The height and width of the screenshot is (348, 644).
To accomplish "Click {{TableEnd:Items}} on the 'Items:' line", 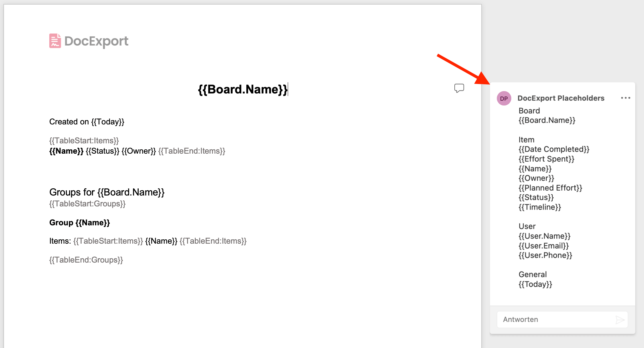I will [213, 241].
